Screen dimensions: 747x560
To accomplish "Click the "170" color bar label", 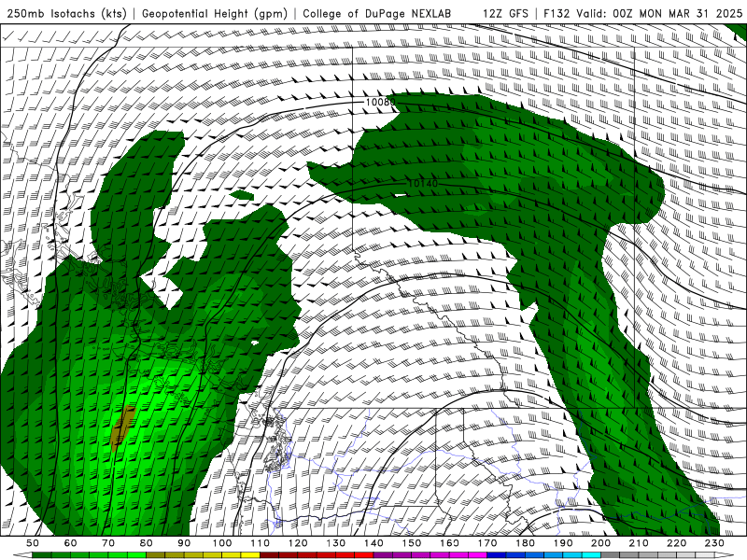I will click(x=487, y=543).
